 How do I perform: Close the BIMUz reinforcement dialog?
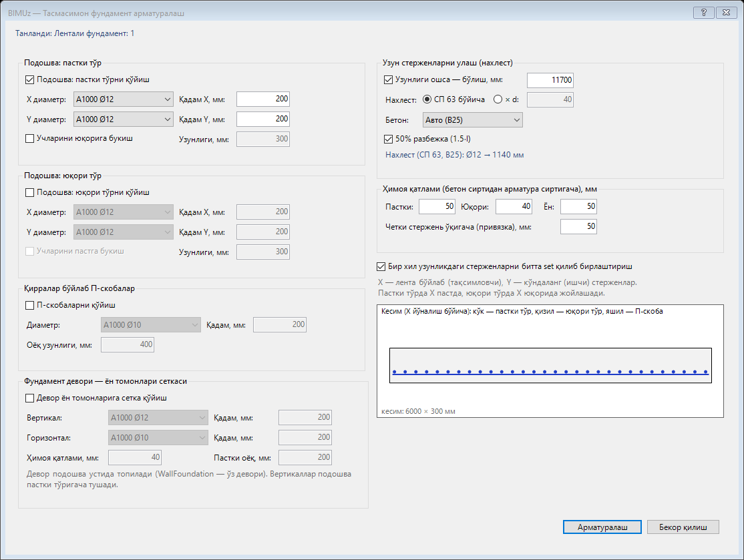click(x=726, y=13)
